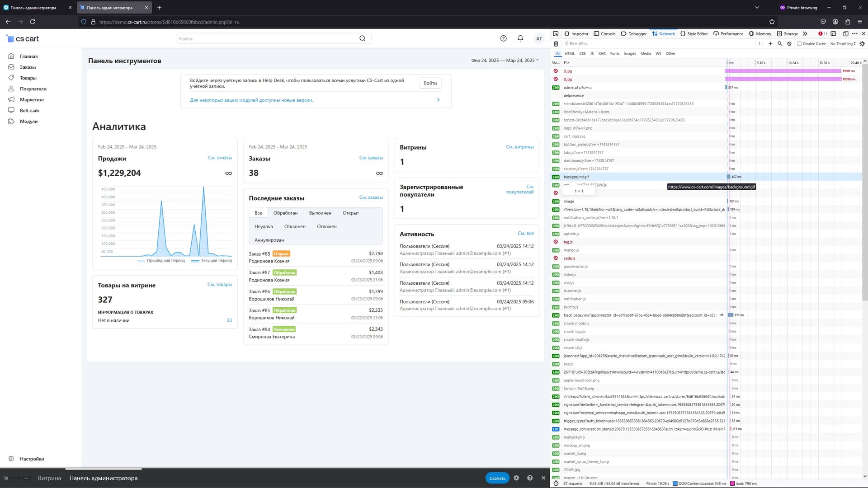
Task: Click the out-of-stock count 33
Action: coord(229,320)
